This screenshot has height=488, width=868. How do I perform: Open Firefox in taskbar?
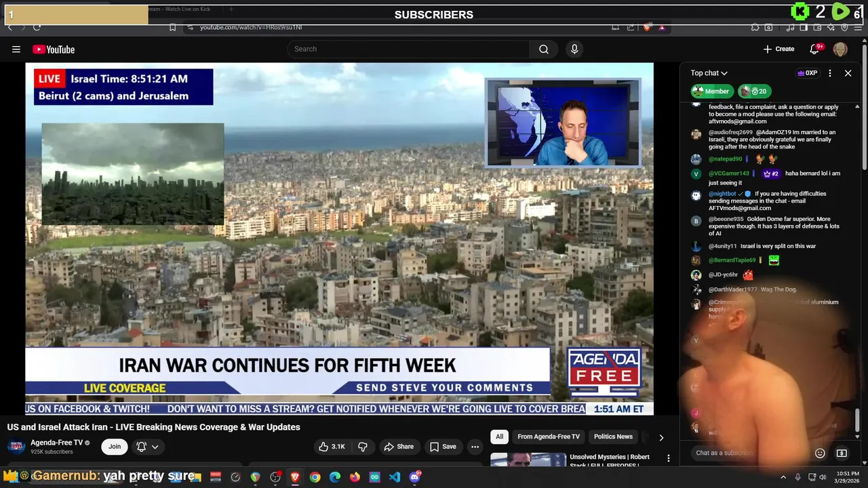coord(355,477)
